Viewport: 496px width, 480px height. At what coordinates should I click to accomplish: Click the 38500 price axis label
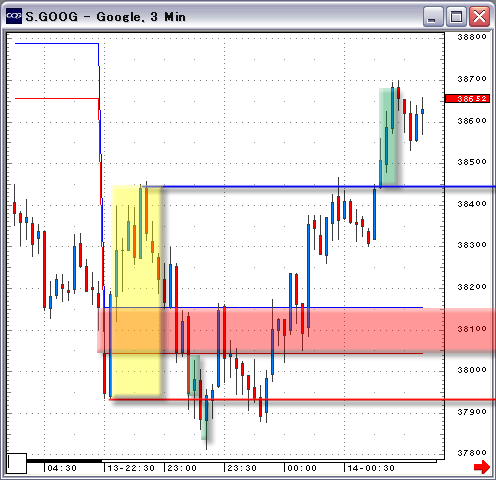472,162
